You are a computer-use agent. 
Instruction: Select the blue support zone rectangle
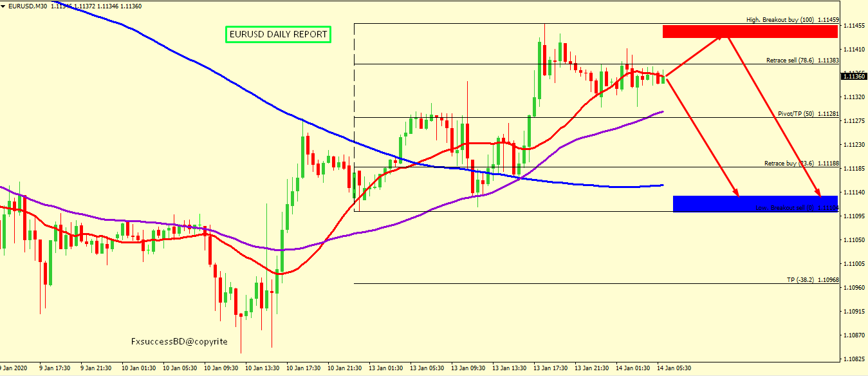[x=754, y=203]
